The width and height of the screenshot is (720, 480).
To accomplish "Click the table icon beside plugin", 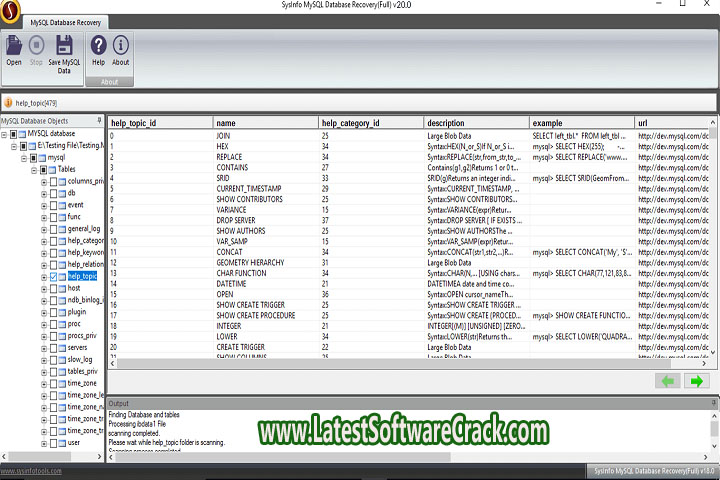I will pos(62,312).
